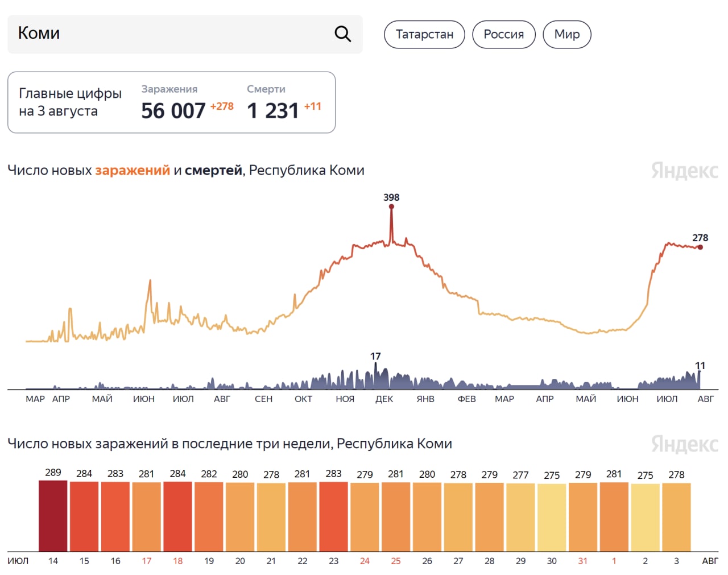Click the search magnifier icon

342,34
